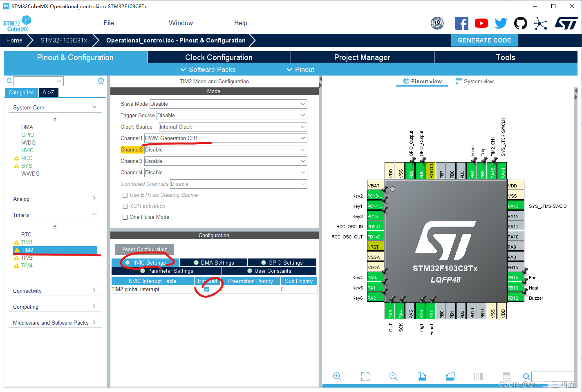
Task: Zoom in on the pinout view
Action: click(x=337, y=376)
